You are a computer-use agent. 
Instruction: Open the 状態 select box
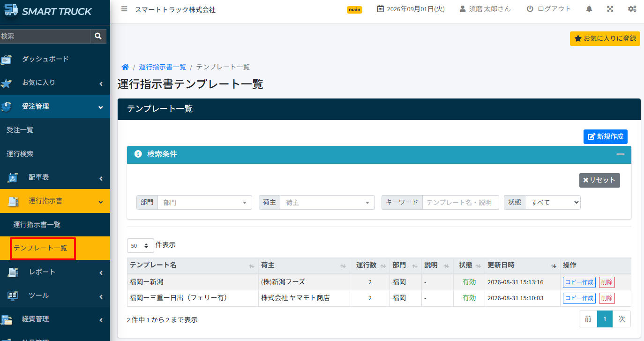[x=553, y=203]
